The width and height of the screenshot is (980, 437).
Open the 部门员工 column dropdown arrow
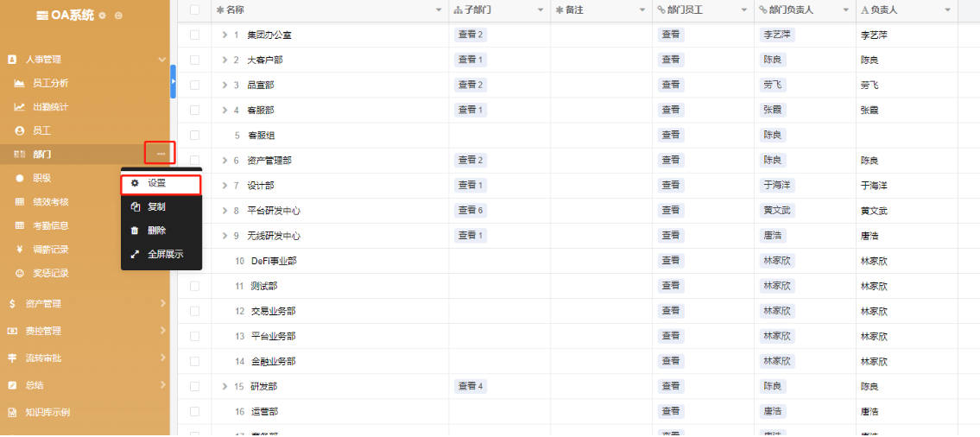(743, 10)
